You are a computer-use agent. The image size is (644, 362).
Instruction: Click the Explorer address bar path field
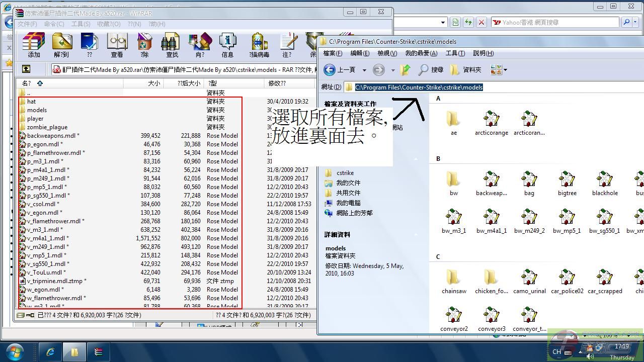tap(493, 87)
